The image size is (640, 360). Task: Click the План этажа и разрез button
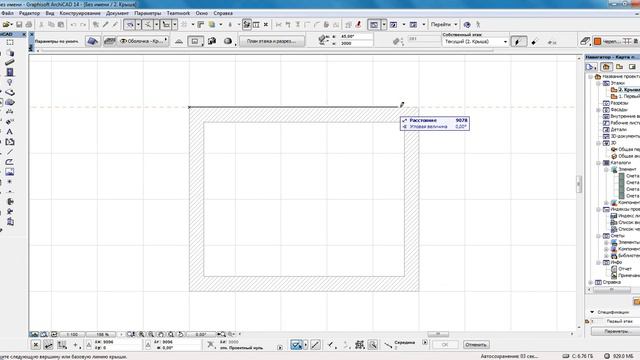[x=271, y=41]
